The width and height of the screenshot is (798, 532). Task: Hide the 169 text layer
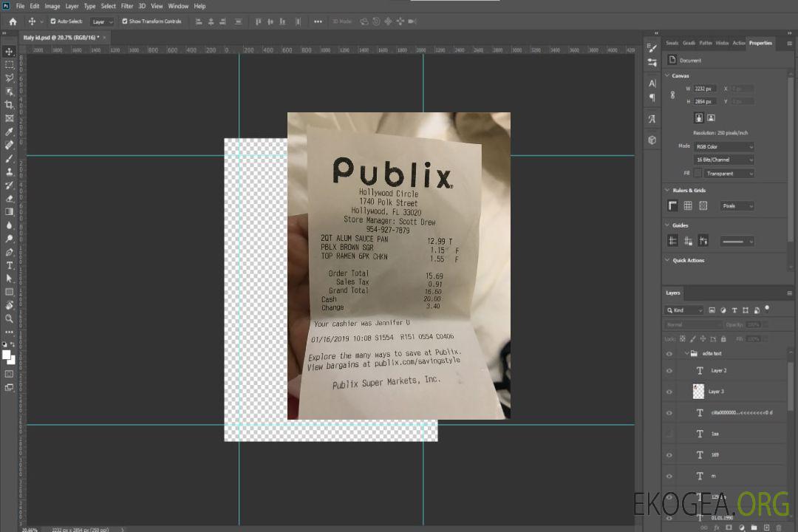[669, 455]
